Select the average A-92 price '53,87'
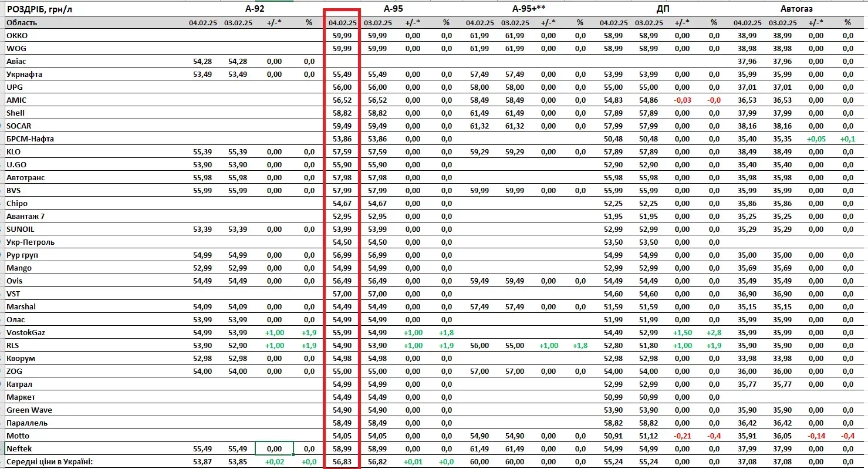 point(202,461)
